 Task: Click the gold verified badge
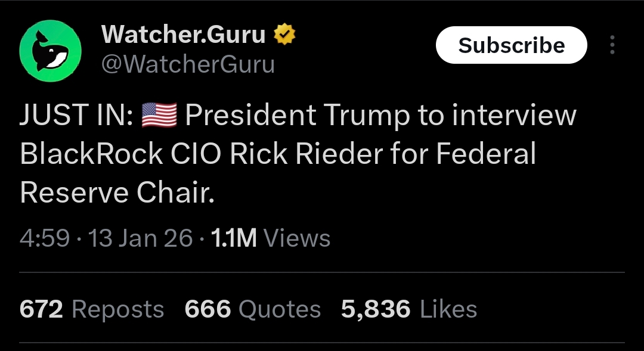click(284, 35)
